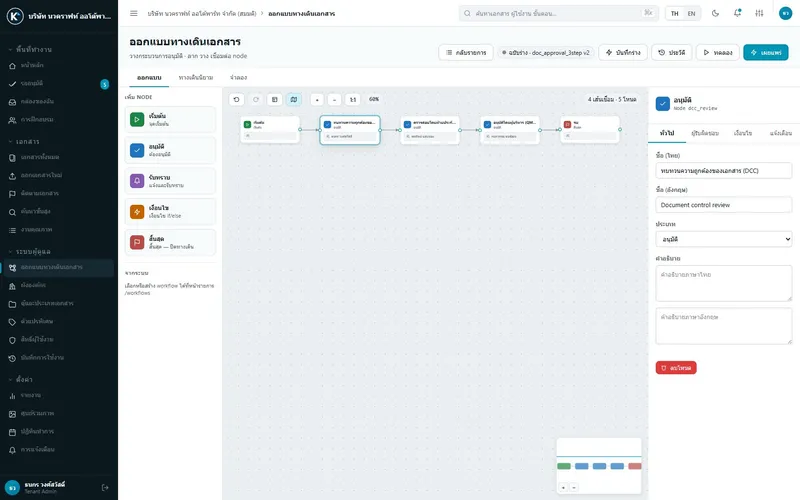Click the zoom out minus button on canvas
The image size is (800, 500).
(x=334, y=99)
